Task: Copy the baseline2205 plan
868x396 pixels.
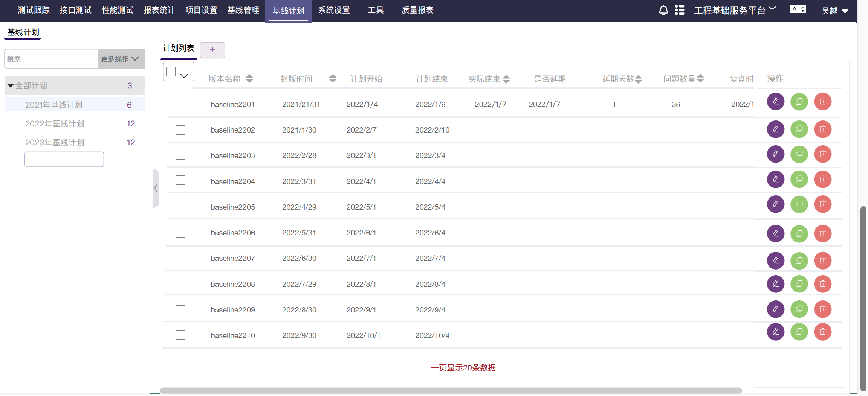Action: (799, 204)
